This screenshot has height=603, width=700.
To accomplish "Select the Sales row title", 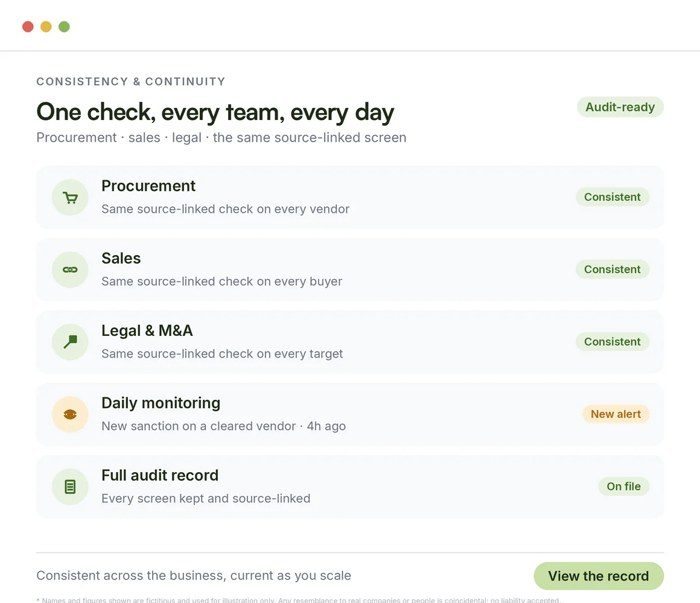I will [121, 258].
